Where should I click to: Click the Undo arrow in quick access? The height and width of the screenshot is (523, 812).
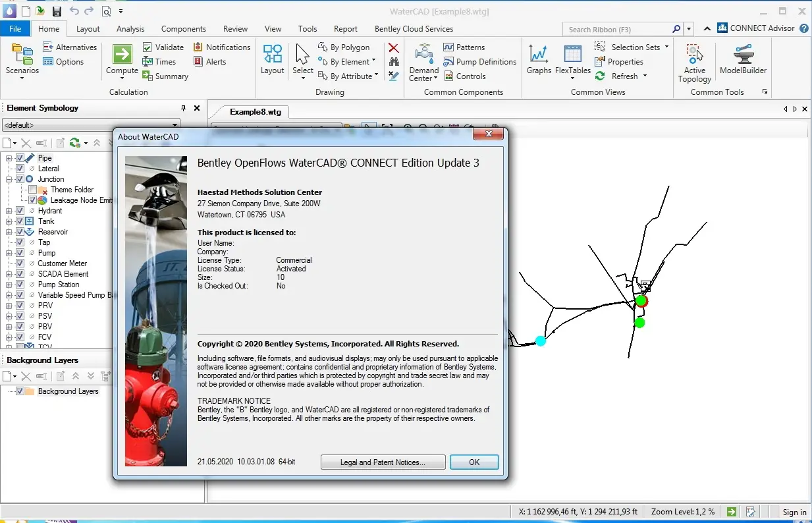(74, 11)
